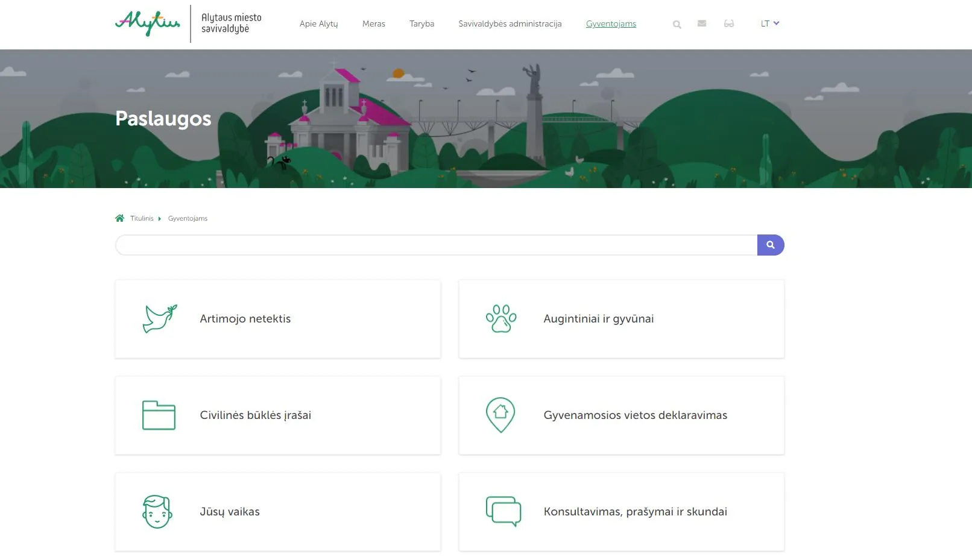Viewport: 972px width, 560px height.
Task: Open Savivaldybės administracija menu
Action: click(510, 24)
